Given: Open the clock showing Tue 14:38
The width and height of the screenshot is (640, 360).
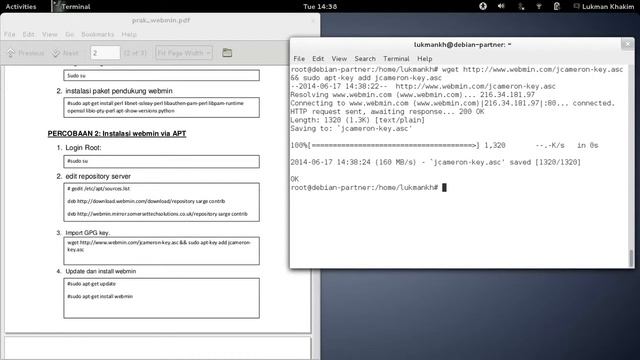Looking at the screenshot, I should (x=320, y=7).
